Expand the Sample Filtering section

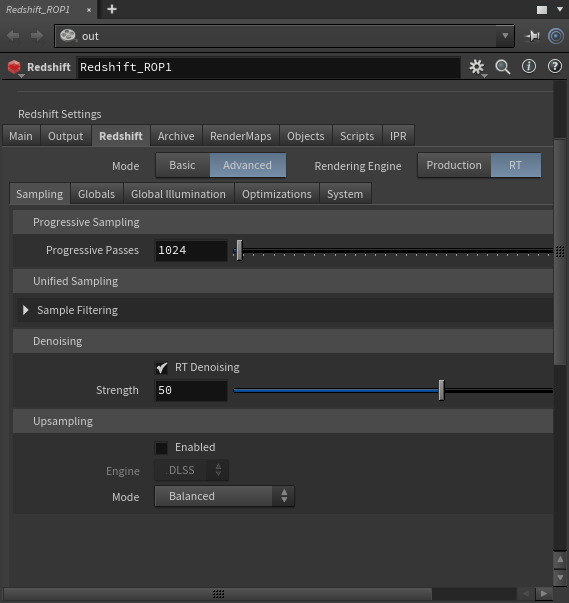(x=26, y=310)
